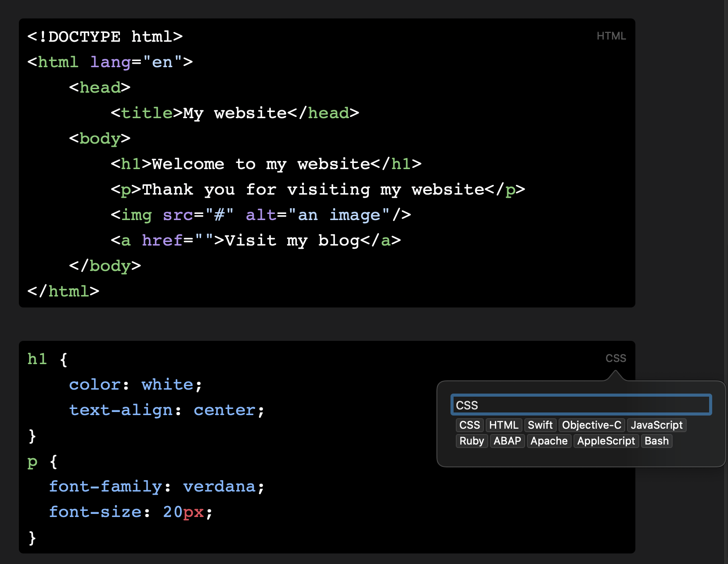Open the HTML language label on first code block
The image size is (728, 564).
(611, 36)
